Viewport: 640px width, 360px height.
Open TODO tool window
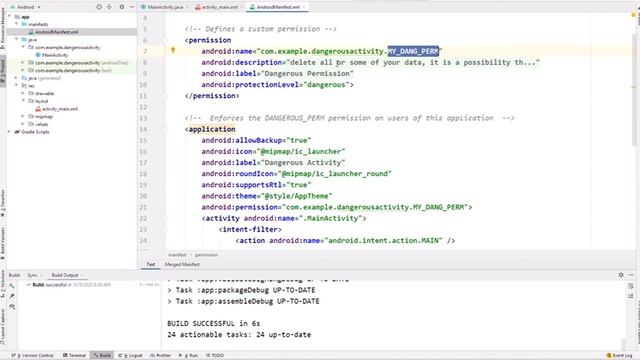pos(215,356)
